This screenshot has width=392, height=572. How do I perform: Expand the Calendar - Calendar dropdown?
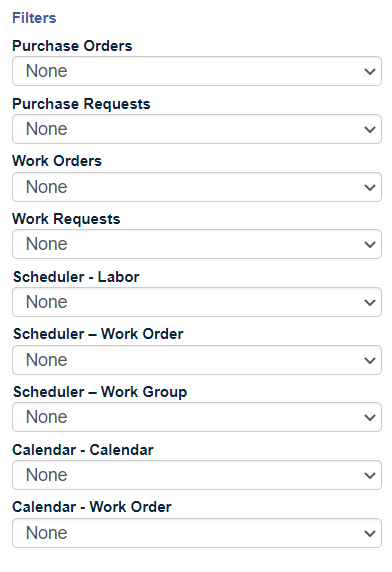pyautogui.click(x=197, y=475)
